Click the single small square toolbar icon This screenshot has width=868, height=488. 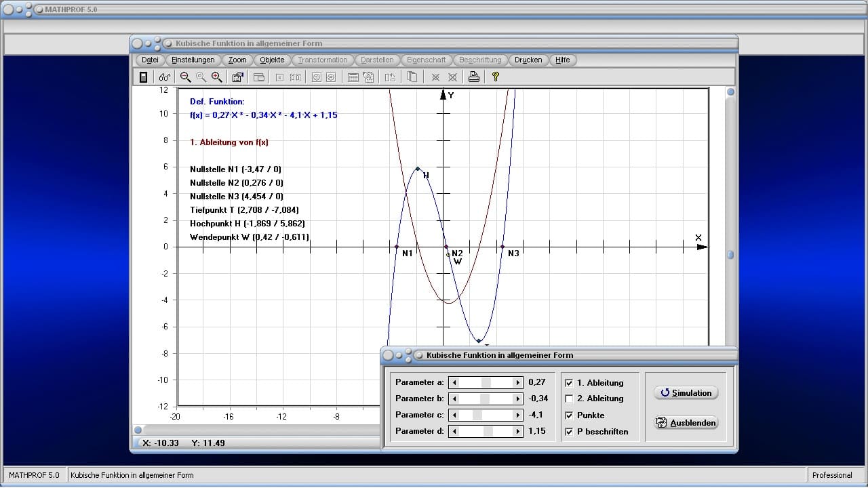click(x=279, y=77)
